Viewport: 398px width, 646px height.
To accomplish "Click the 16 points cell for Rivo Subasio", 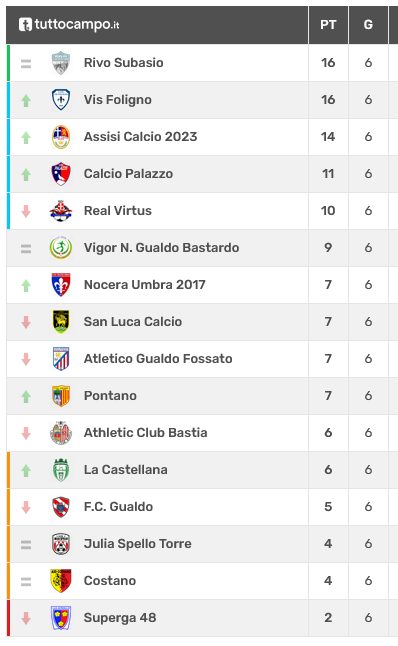I will point(328,63).
